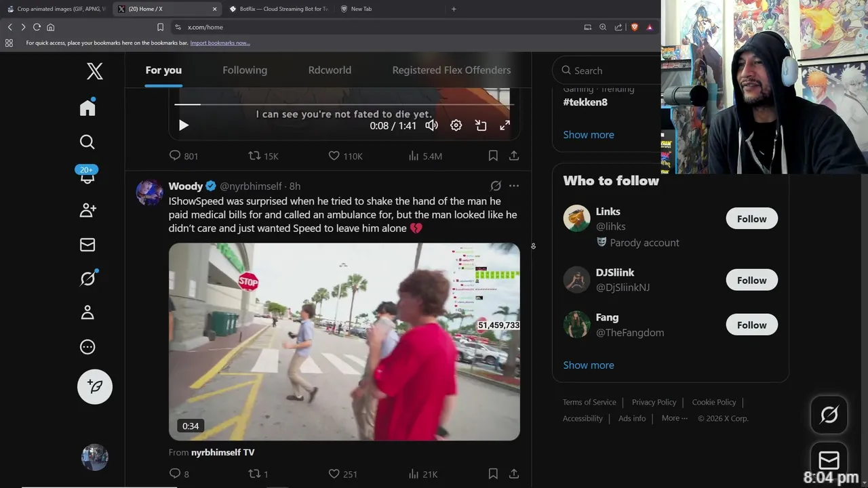Open account avatar at bottom of sidebar

(x=94, y=457)
